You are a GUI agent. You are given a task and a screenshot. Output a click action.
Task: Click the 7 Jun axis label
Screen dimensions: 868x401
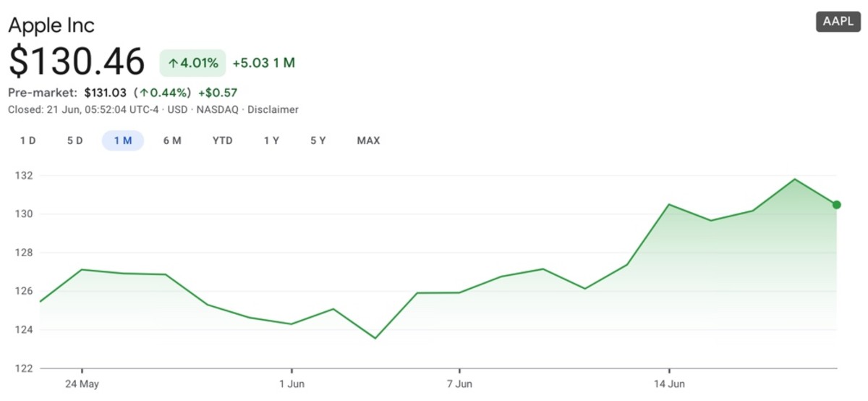point(459,384)
